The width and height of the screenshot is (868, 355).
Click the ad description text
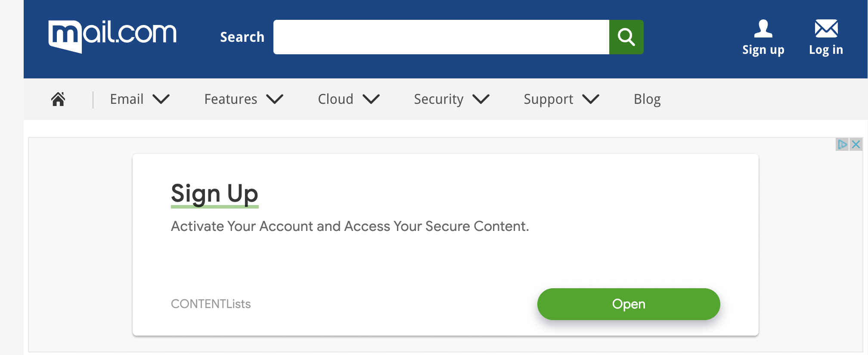(350, 227)
